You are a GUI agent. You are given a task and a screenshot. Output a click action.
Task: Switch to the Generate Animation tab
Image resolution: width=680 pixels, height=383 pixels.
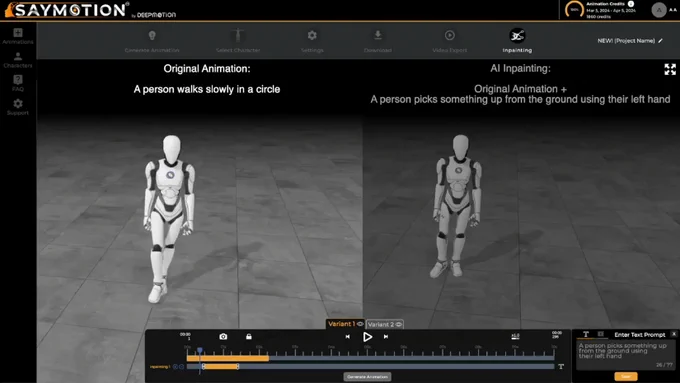click(152, 42)
